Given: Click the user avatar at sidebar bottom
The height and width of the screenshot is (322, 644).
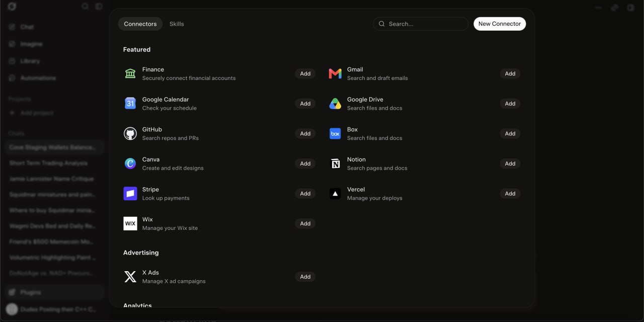Looking at the screenshot, I should pyautogui.click(x=12, y=309).
